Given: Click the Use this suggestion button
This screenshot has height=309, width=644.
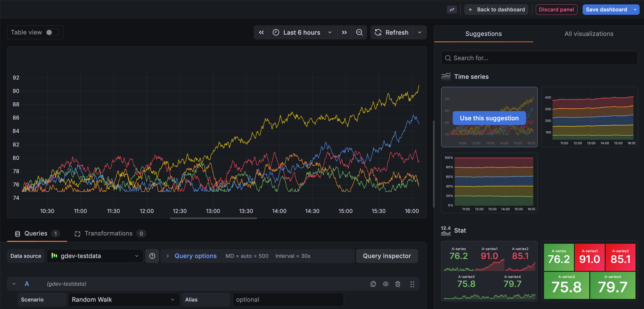Looking at the screenshot, I should (489, 118).
